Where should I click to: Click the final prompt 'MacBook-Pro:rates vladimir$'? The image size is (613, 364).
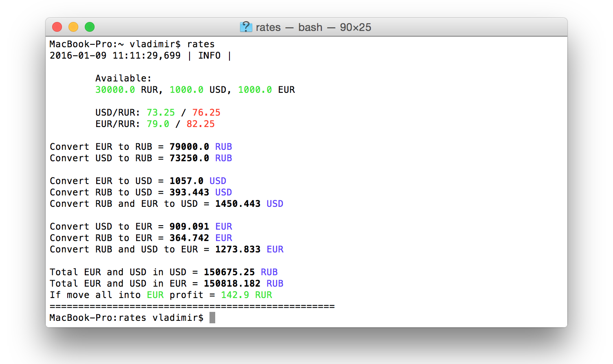[126, 318]
